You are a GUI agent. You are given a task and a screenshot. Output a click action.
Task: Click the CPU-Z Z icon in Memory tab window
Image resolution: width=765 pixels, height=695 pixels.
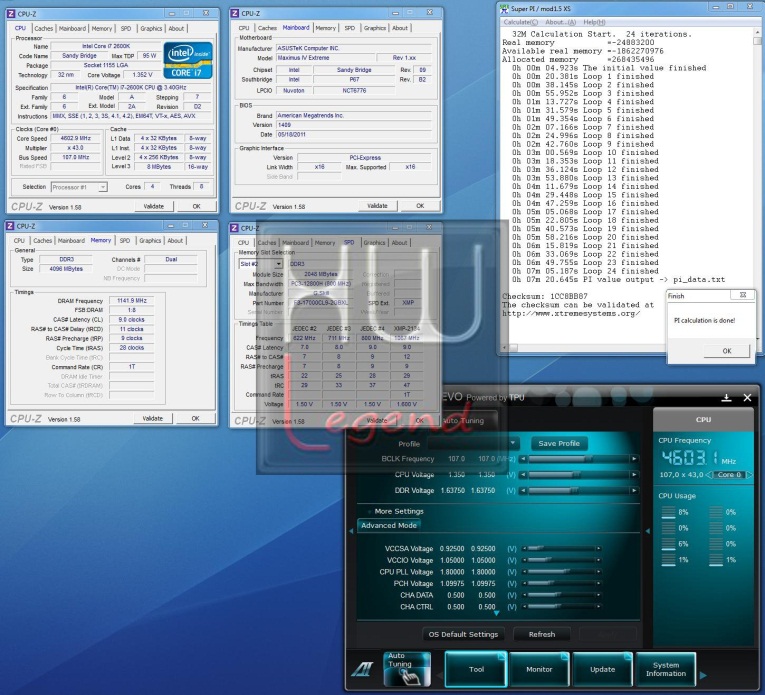coord(10,226)
